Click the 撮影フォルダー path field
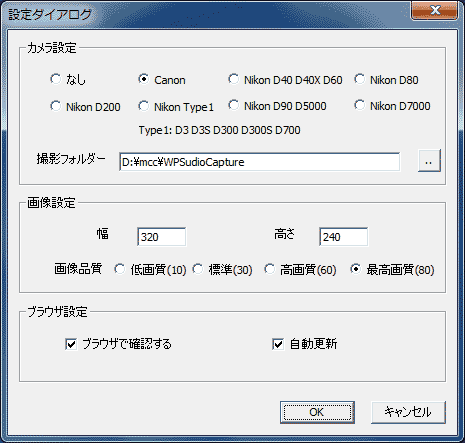The image size is (465, 443). coord(259,162)
